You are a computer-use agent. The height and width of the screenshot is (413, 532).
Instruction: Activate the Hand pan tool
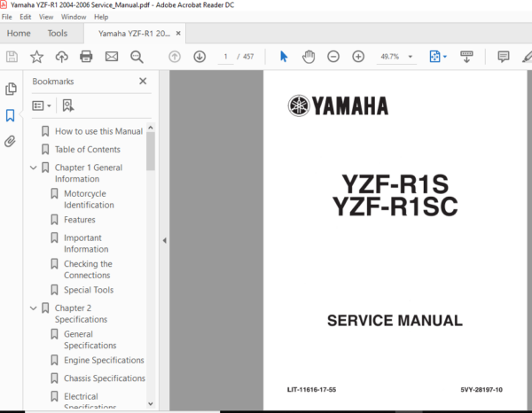pyautogui.click(x=309, y=57)
